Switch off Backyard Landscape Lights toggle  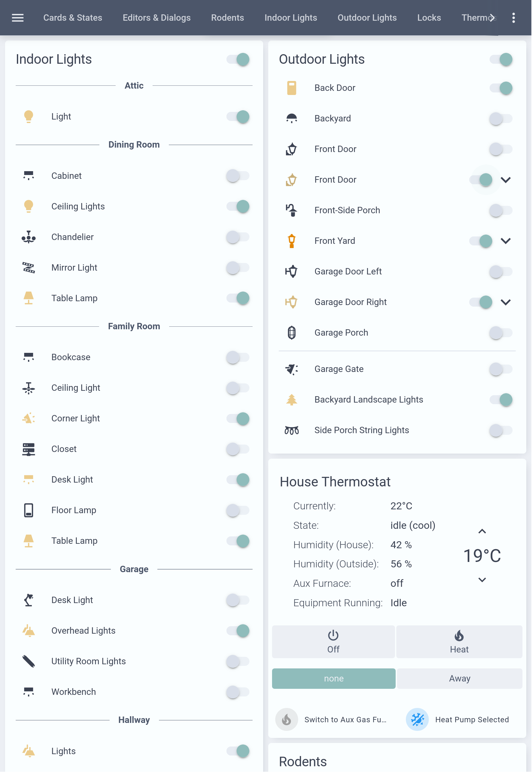[x=501, y=400]
